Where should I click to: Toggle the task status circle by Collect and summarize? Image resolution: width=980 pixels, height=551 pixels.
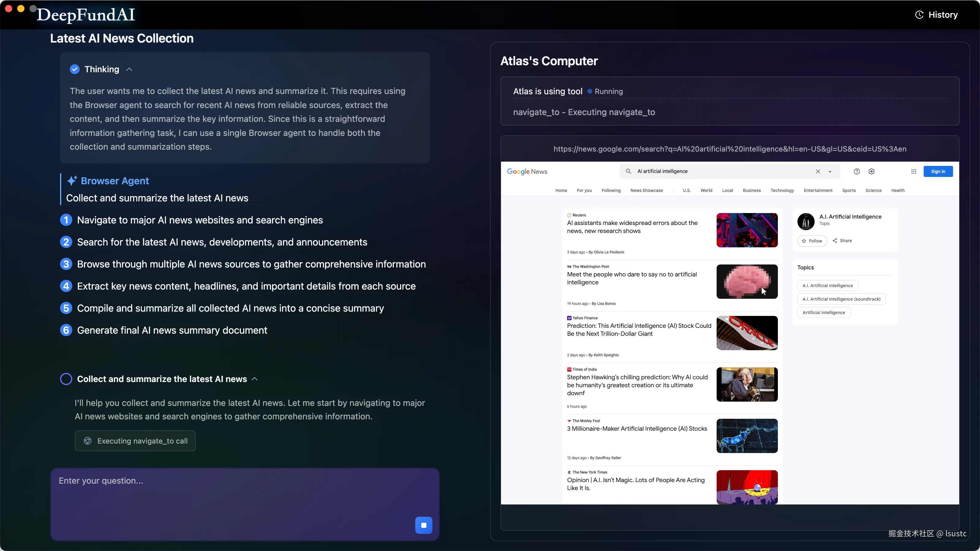tap(66, 379)
